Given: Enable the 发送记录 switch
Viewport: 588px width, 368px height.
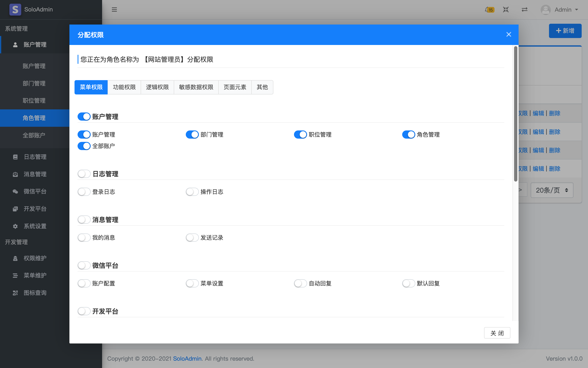Looking at the screenshot, I should 192,237.
